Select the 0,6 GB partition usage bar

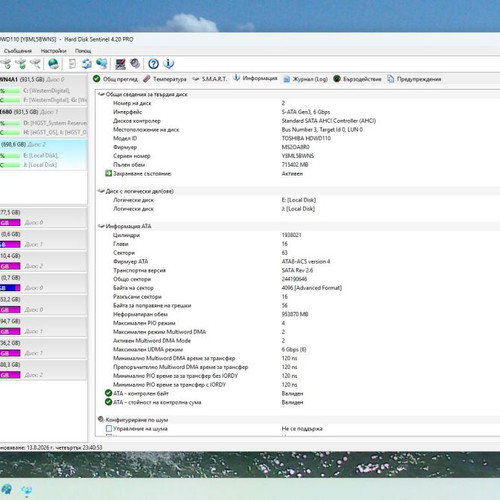(x=10, y=244)
